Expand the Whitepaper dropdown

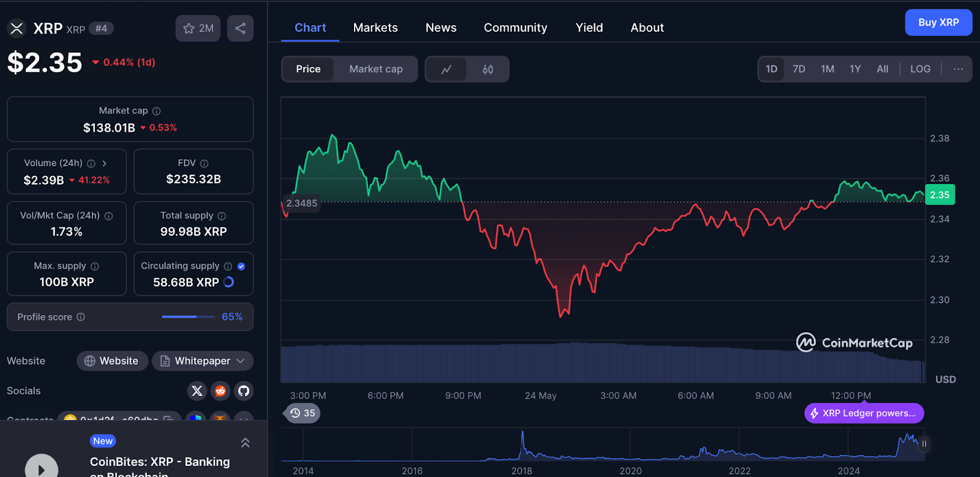[203, 361]
